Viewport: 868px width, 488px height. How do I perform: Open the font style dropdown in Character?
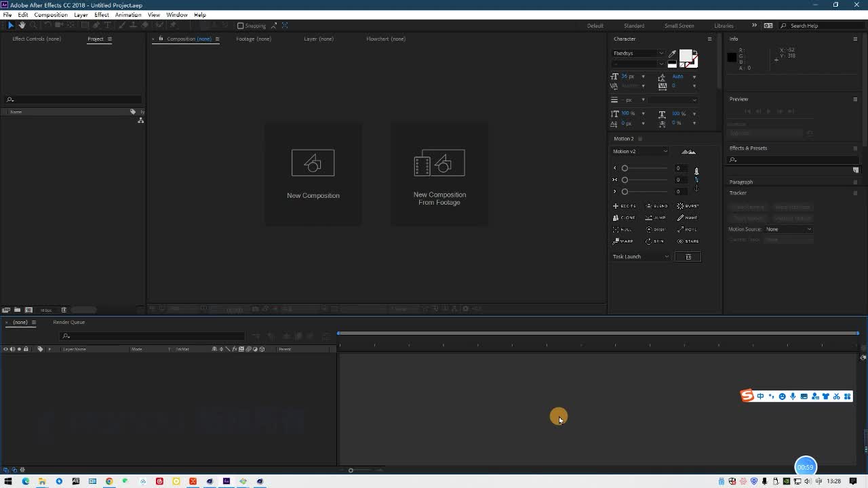638,64
